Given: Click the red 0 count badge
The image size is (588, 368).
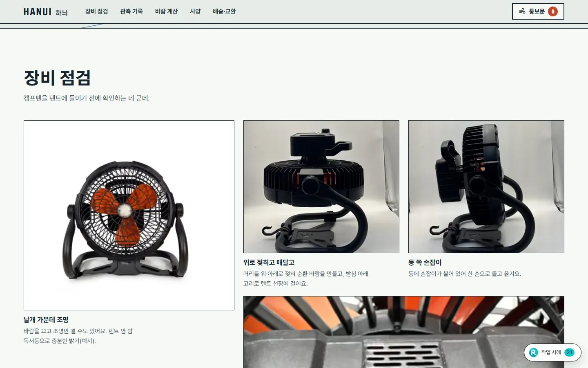Looking at the screenshot, I should point(553,11).
